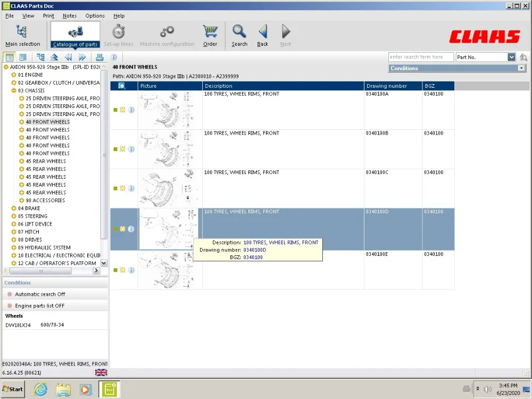Screen dimensions: 532x399
Task: Click the tree's horizontal scrollbar thumb
Action: 41,271
